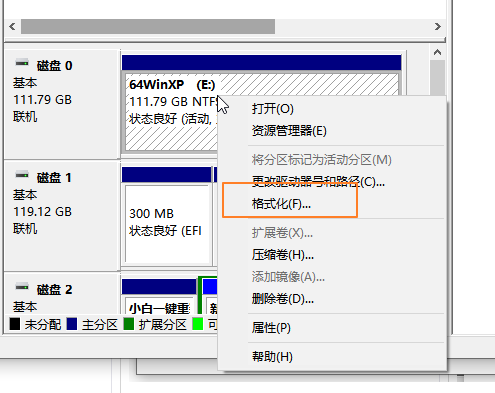Click the 111.79 GB disk size text
The height and width of the screenshot is (393, 495).
(x=42, y=100)
